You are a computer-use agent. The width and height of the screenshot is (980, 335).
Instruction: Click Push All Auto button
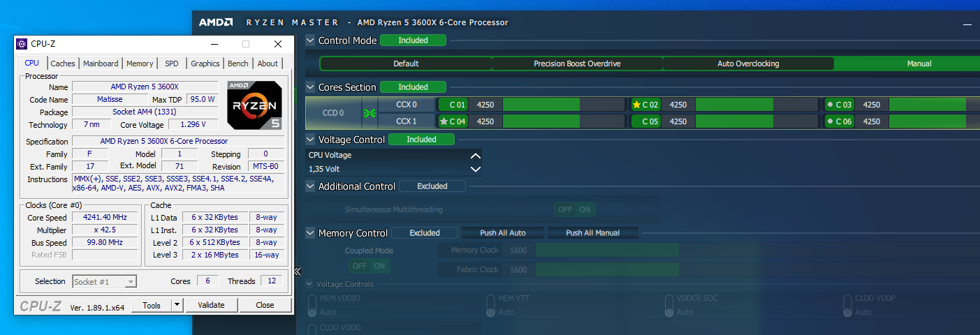[x=502, y=232]
